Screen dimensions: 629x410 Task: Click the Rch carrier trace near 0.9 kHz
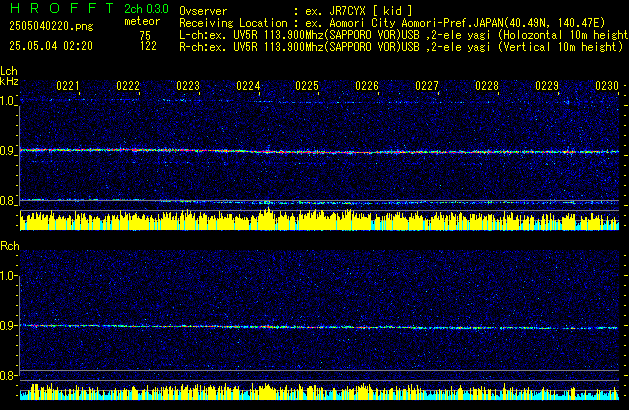(319, 327)
